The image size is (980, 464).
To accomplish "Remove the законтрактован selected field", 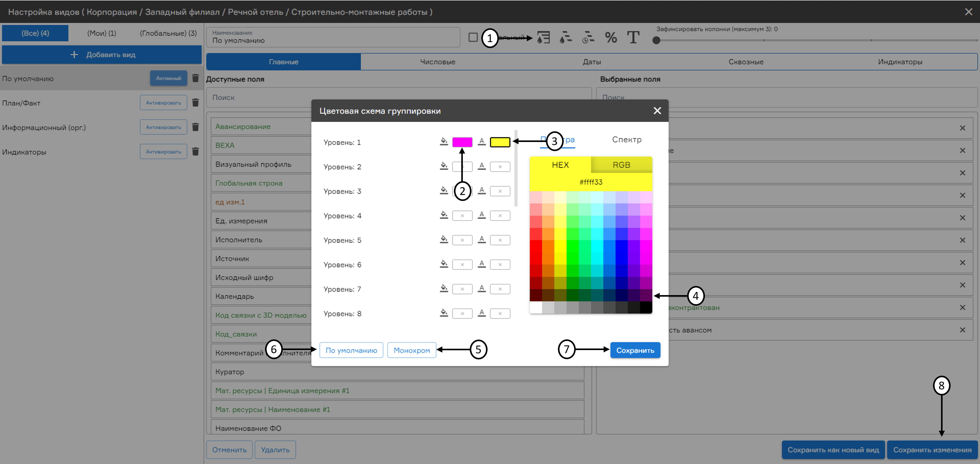I will (x=962, y=307).
